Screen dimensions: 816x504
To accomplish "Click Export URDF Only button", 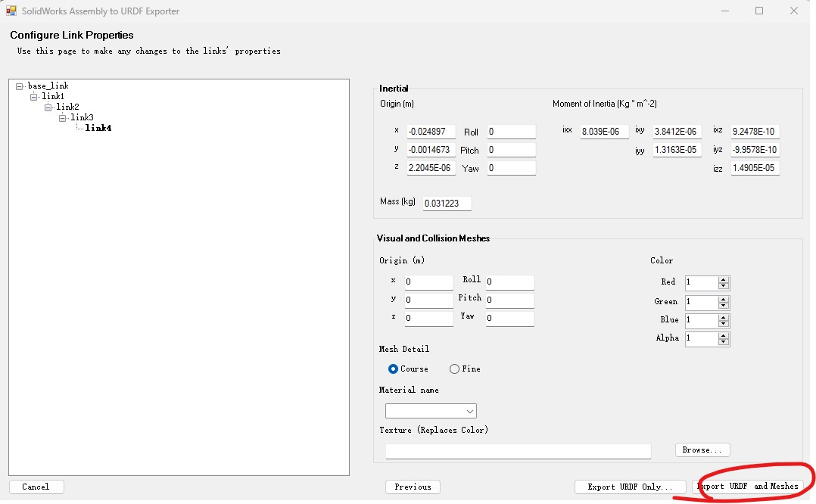I will pyautogui.click(x=631, y=487).
